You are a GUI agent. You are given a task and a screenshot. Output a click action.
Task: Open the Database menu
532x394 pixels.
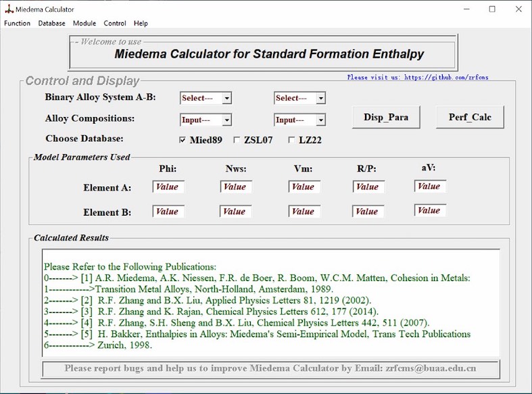point(51,23)
